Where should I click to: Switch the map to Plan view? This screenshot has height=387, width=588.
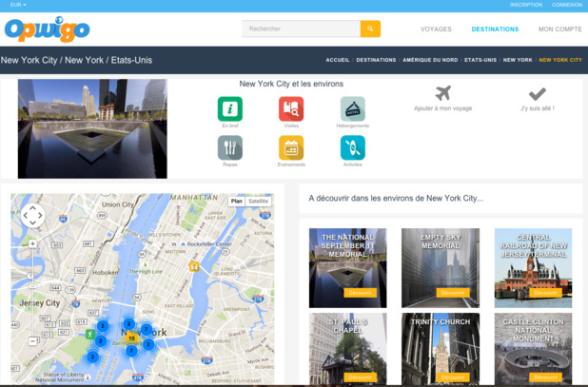[x=236, y=202]
